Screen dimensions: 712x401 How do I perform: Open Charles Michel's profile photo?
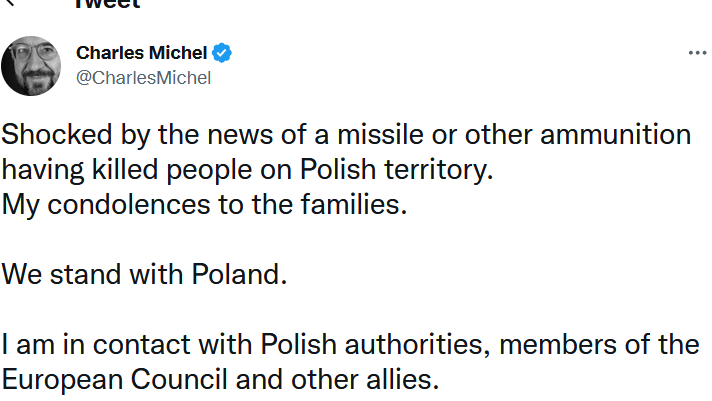(x=33, y=66)
